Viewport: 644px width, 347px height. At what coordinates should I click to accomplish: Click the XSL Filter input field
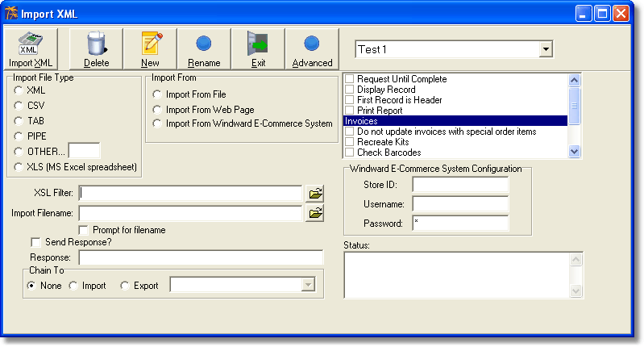click(x=190, y=193)
